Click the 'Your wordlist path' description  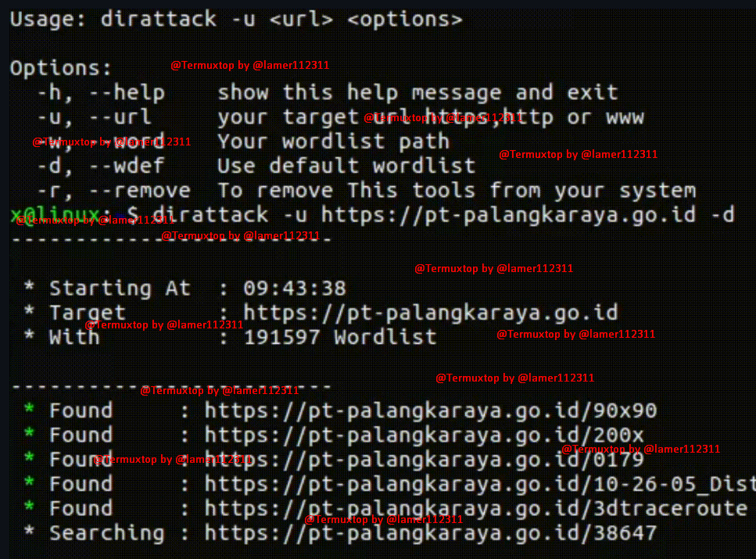[333, 142]
